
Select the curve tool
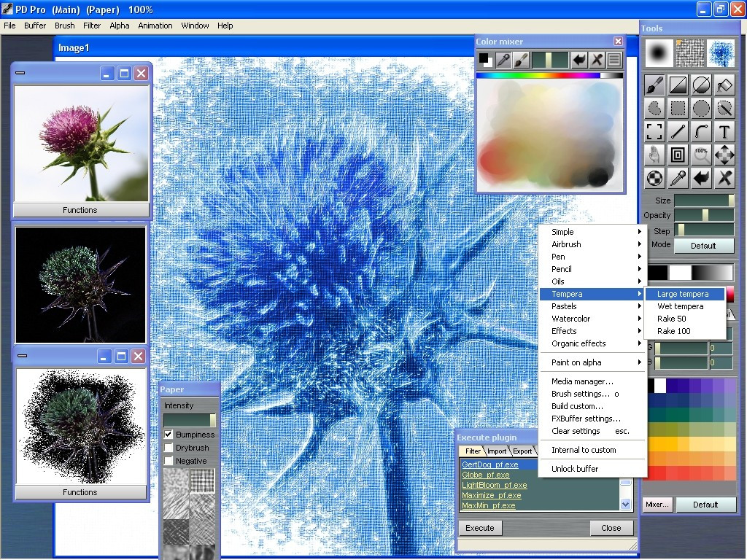(x=701, y=131)
